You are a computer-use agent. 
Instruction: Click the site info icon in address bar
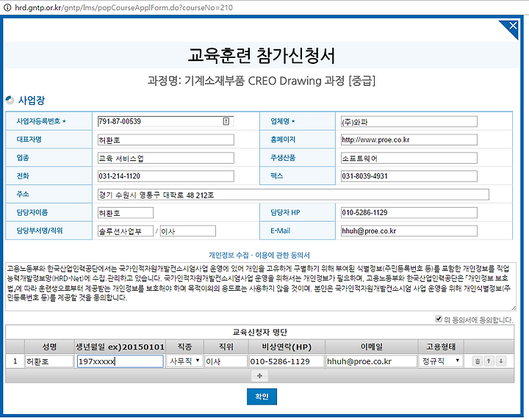7,7
